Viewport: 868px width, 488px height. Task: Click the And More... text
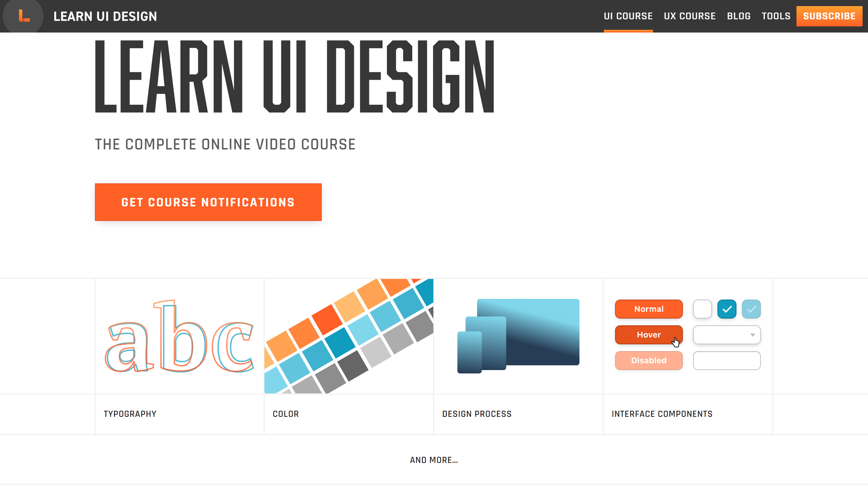(x=434, y=460)
